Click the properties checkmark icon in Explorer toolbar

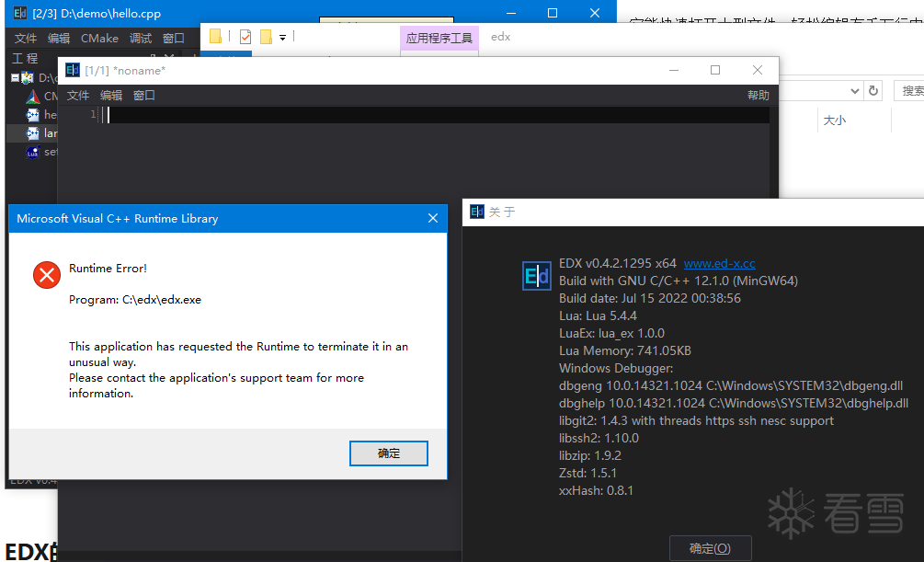[245, 37]
